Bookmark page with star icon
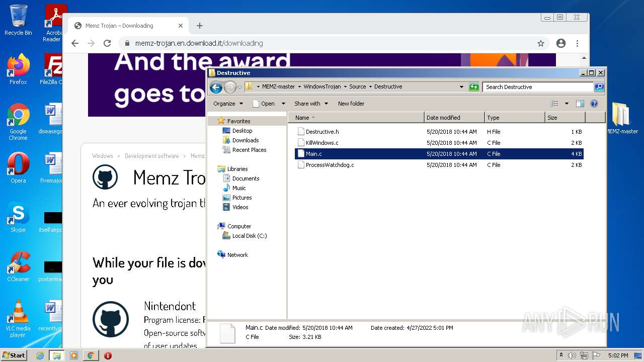This screenshot has width=644, height=362. pos(541,43)
